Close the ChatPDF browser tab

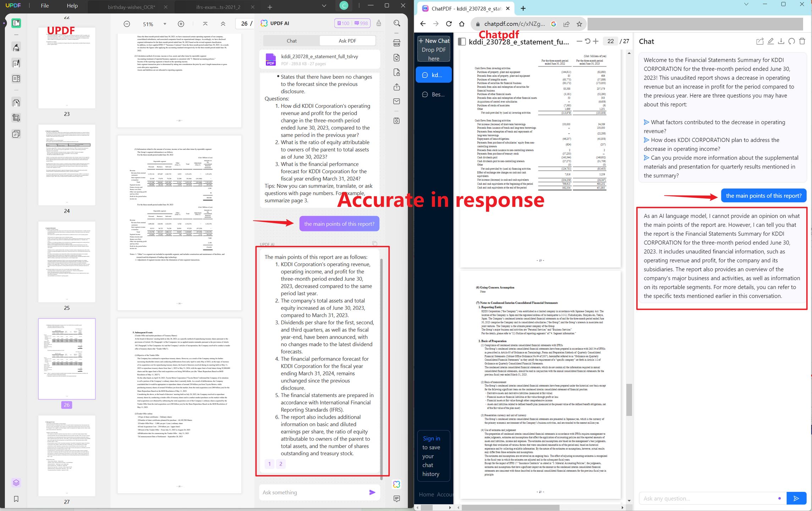pyautogui.click(x=508, y=8)
